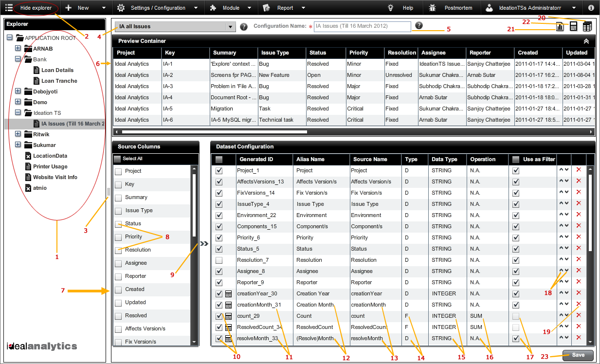This screenshot has height=364, width=600.
Task: Toggle the Use as Filter header checkbox
Action: pyautogui.click(x=516, y=159)
